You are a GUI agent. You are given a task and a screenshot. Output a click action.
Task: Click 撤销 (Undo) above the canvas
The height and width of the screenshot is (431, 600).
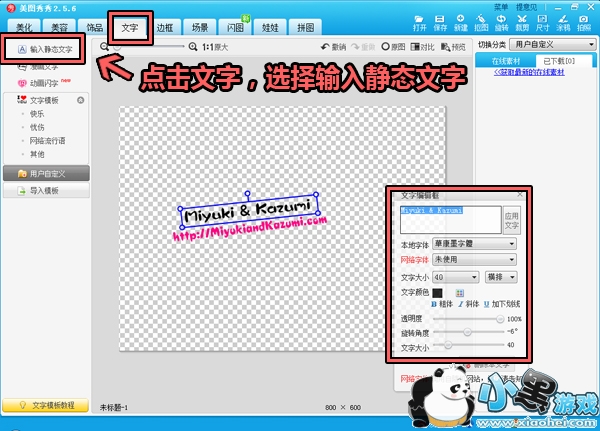coord(334,47)
